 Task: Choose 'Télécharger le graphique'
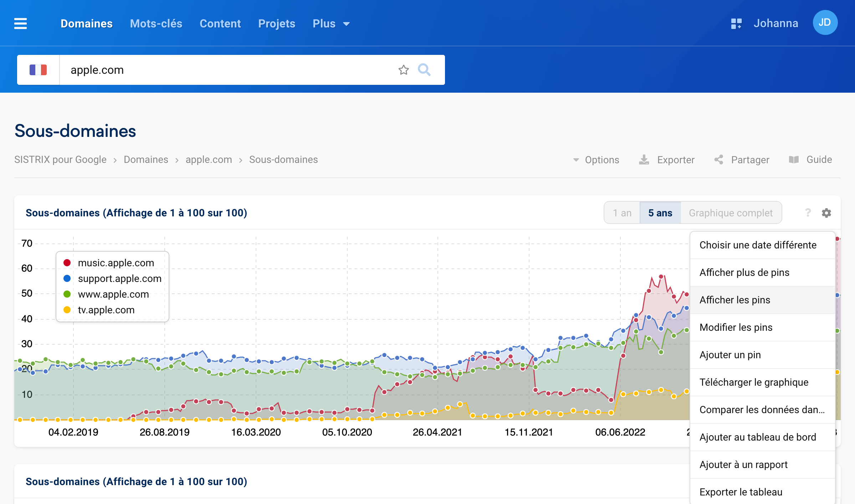763,382
